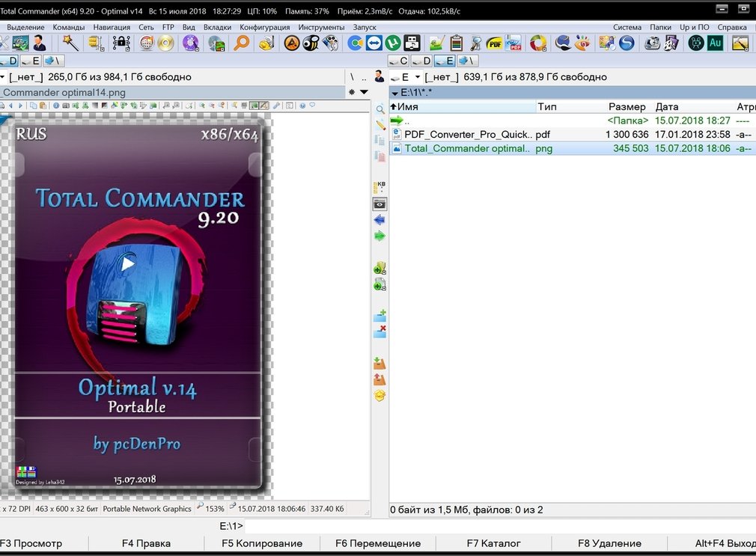Open the orange magnifier search icon
Screen dimensions: 756x556
(x=241, y=43)
